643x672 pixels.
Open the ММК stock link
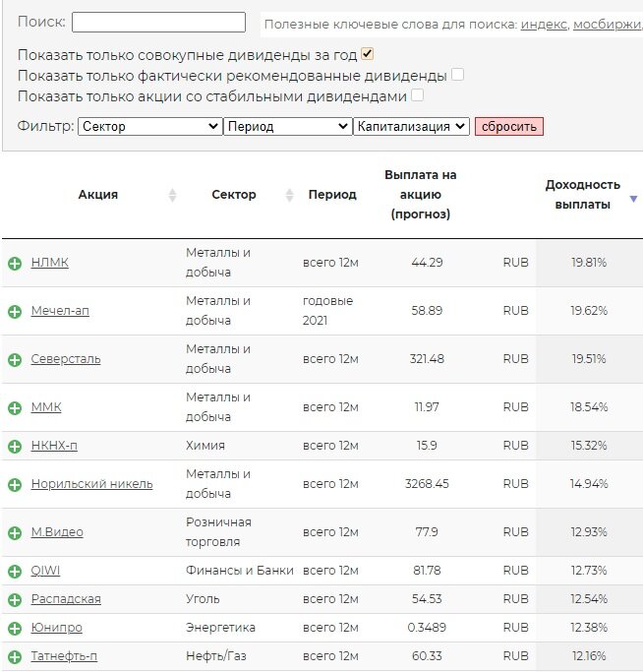(x=46, y=406)
